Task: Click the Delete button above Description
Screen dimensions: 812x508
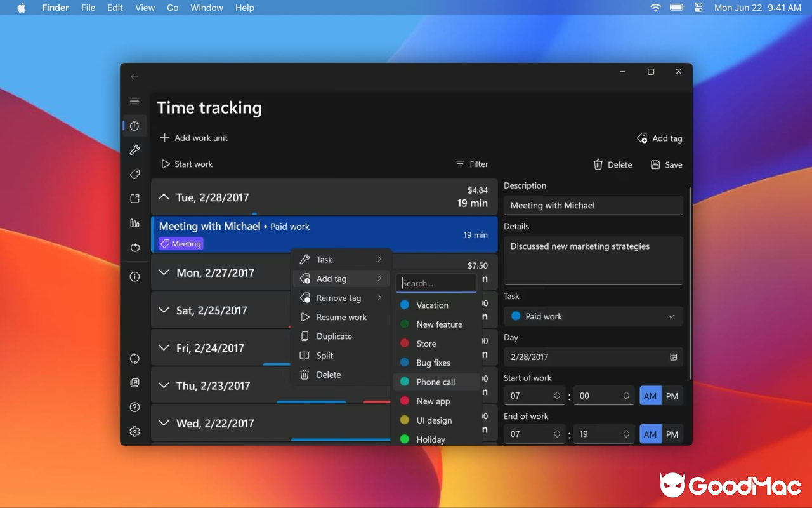Action: pos(613,164)
